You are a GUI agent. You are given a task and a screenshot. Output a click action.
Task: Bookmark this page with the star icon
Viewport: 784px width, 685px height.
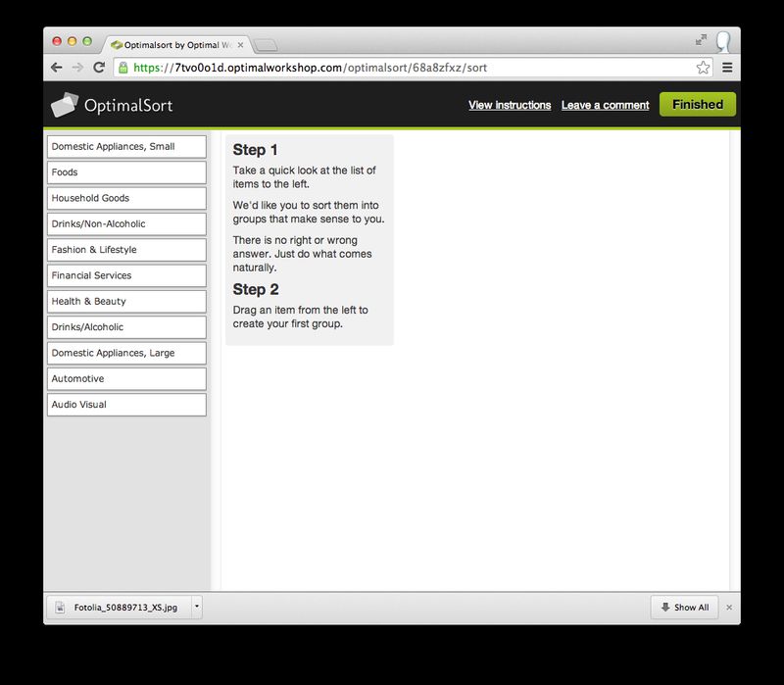coord(703,68)
